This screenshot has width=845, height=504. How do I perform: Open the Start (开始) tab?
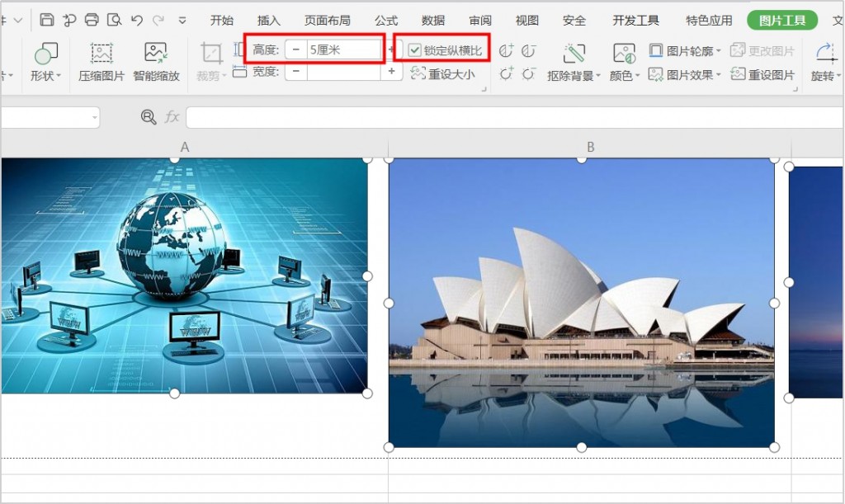[222, 21]
